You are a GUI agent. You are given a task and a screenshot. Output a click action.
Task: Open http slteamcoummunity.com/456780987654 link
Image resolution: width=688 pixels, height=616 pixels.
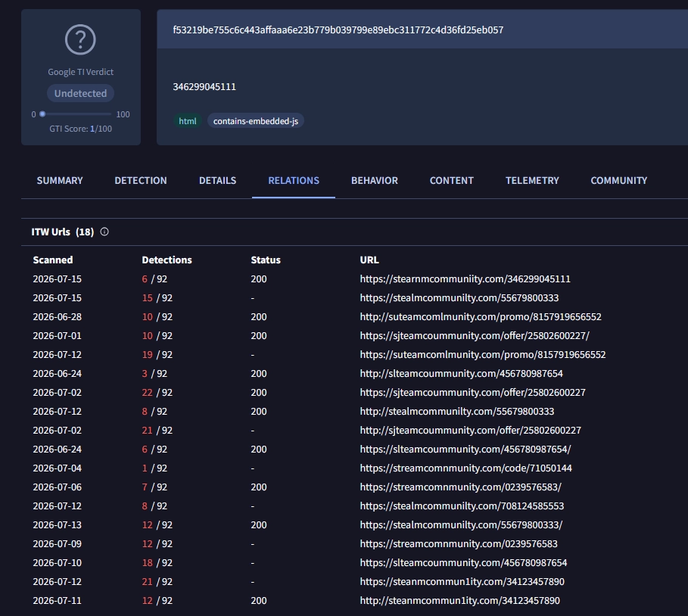coord(461,373)
